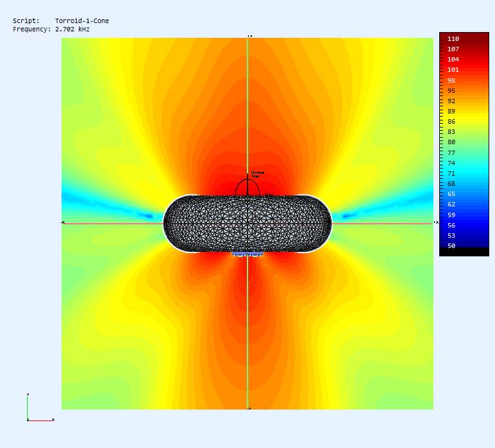Click the 77 label on color scale

click(x=451, y=153)
